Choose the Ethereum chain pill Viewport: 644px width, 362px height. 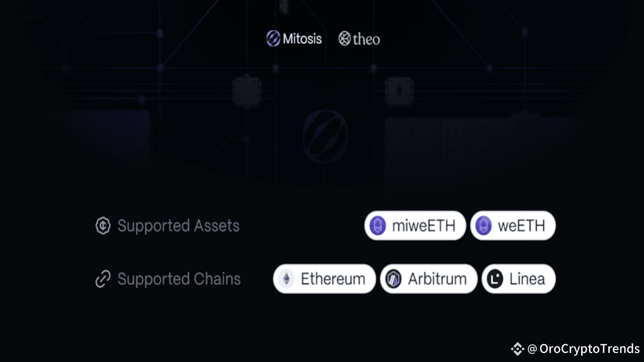point(325,279)
